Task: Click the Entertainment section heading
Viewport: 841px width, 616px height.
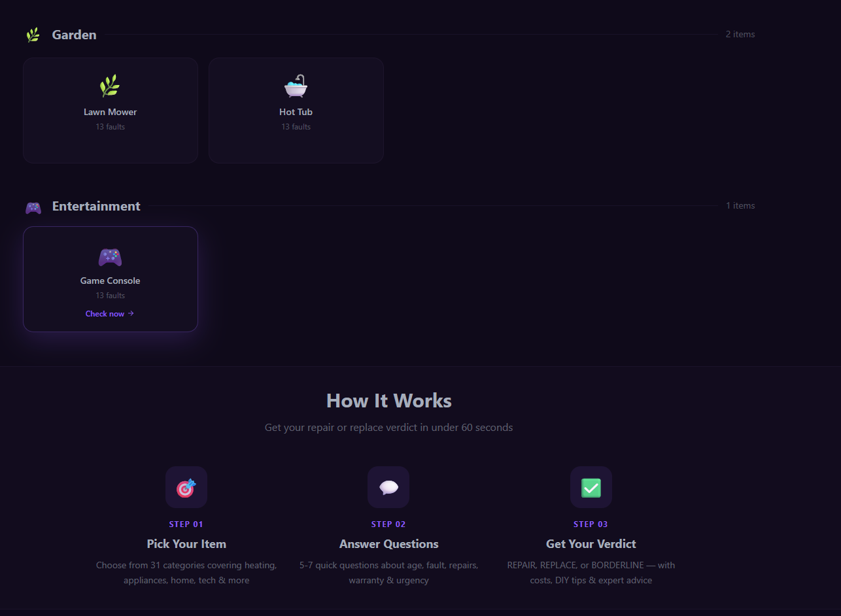Action: click(96, 206)
